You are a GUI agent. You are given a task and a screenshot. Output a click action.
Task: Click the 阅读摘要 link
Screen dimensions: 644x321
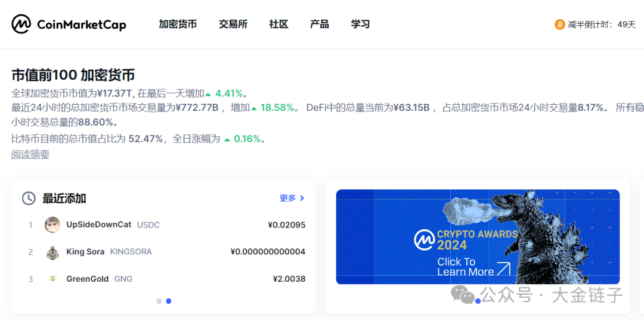(30, 155)
